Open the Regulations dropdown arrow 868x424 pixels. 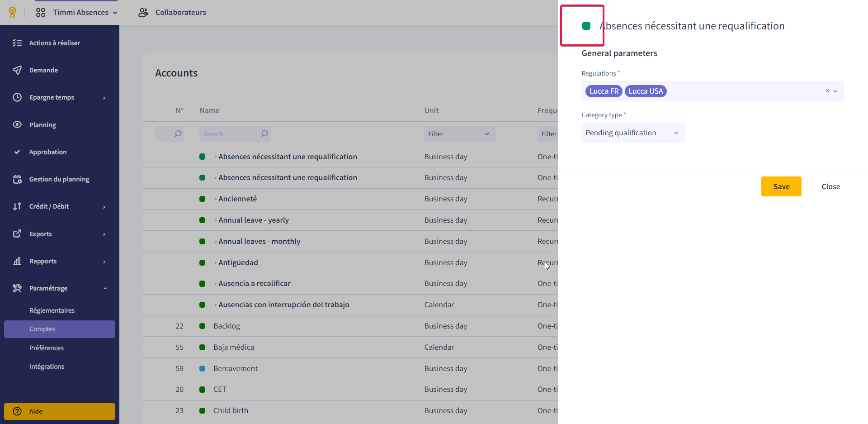(x=835, y=91)
